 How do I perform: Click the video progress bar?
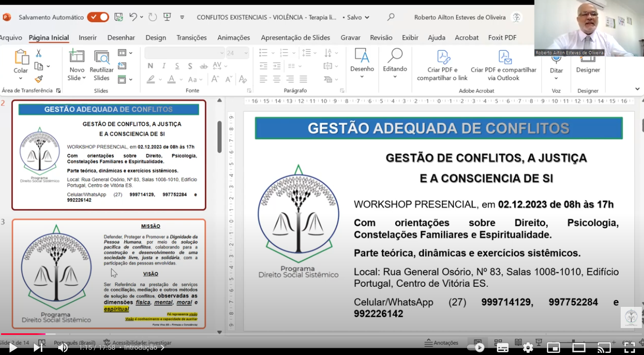322,334
